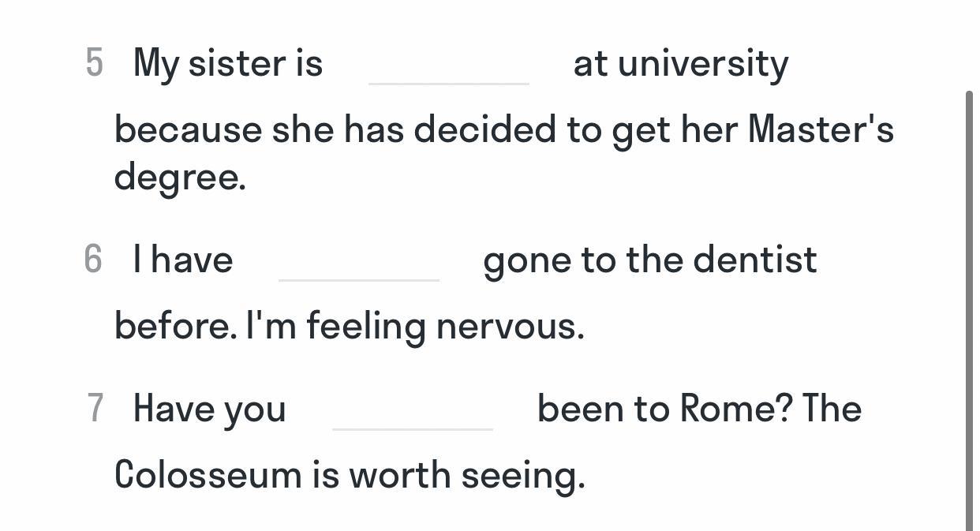Click the word 'degree.'

181,178
